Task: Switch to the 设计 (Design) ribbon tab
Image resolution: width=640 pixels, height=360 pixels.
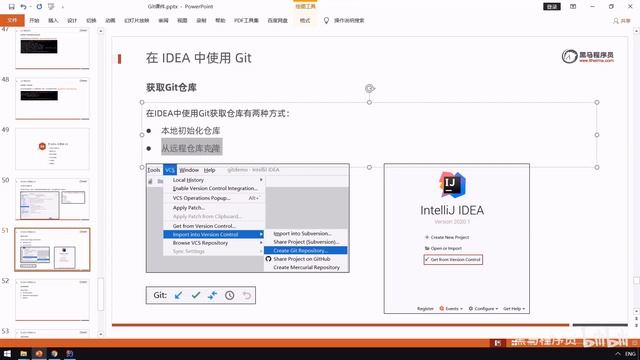Action: 72,20
